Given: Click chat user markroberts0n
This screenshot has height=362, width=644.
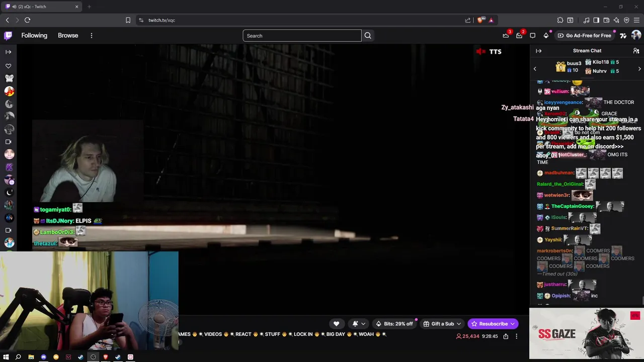Looking at the screenshot, I should tap(554, 250).
